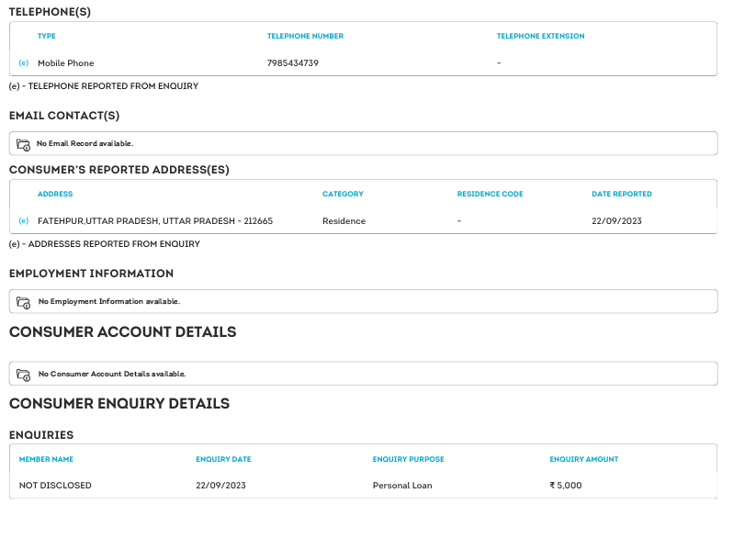Viewport: 733px width, 560px height.
Task: Click the folder icon beside No Employment Information
Action: tap(24, 302)
